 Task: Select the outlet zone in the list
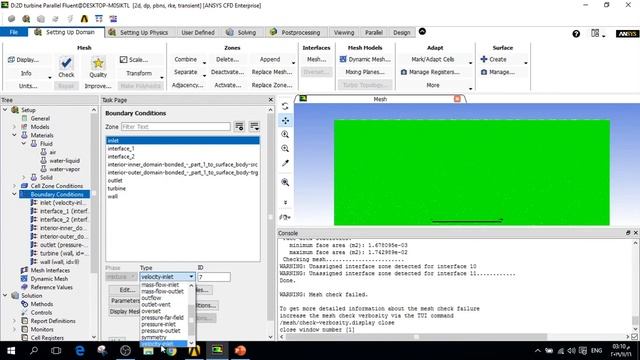pyautogui.click(x=182, y=180)
